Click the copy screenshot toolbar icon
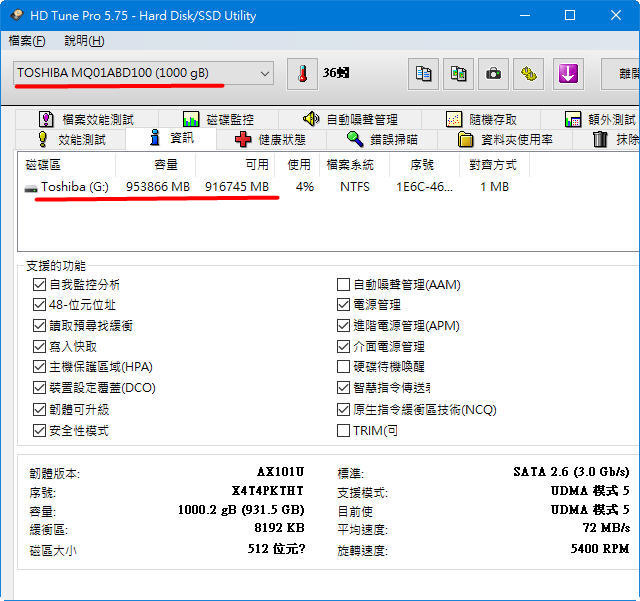This screenshot has height=601, width=640. (x=458, y=74)
